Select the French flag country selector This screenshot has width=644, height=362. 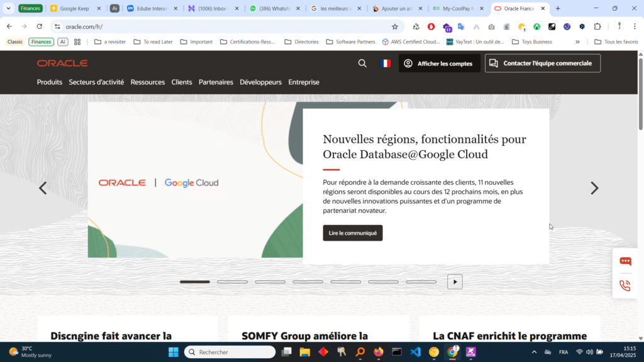[x=386, y=63]
